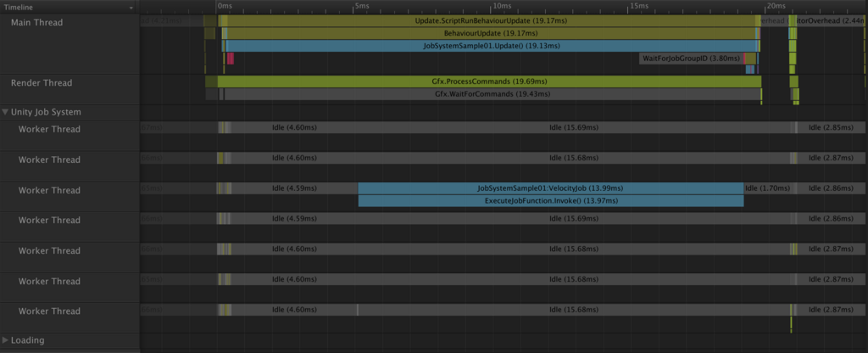The width and height of the screenshot is (868, 353).
Task: Click the 20ms mark on the time ruler
Action: pos(776,6)
